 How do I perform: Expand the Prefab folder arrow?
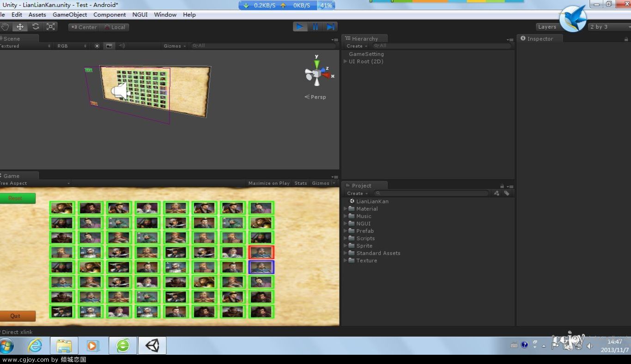click(x=345, y=231)
